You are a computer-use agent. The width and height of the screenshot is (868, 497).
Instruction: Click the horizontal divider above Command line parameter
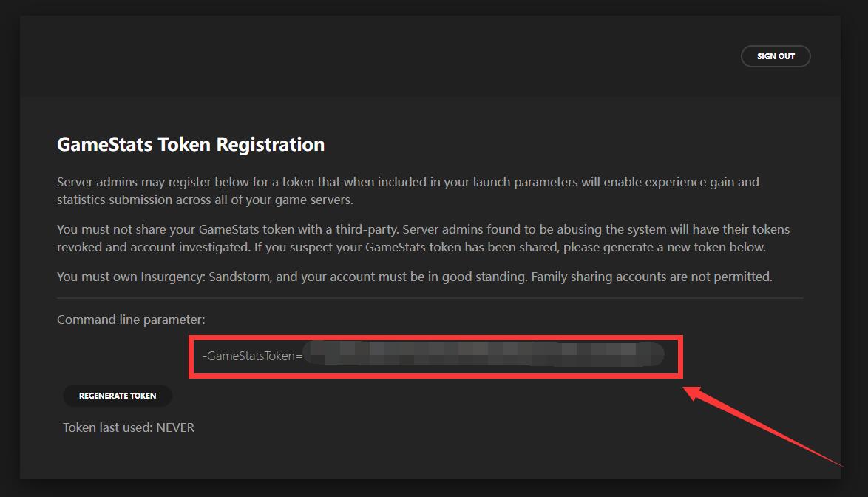(430, 298)
